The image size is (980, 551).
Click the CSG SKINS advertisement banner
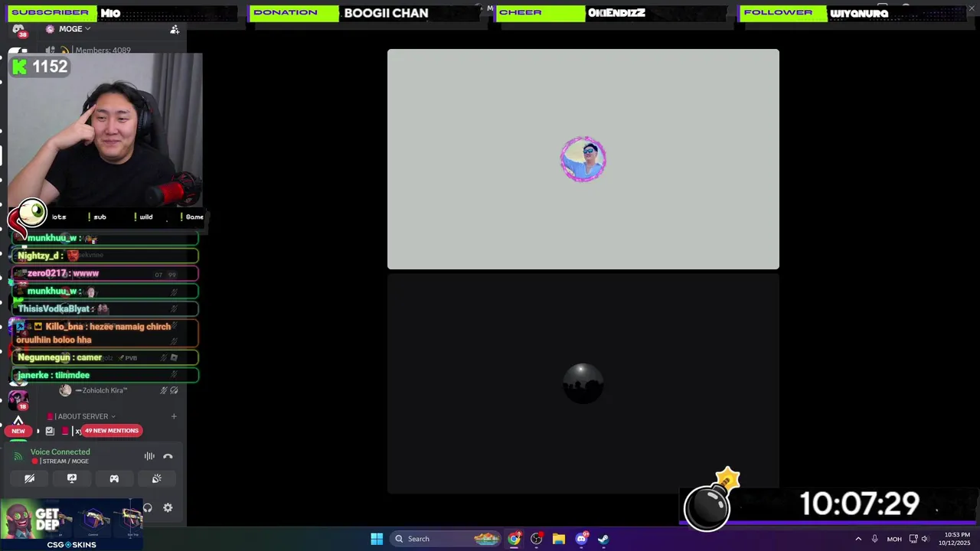click(x=71, y=525)
